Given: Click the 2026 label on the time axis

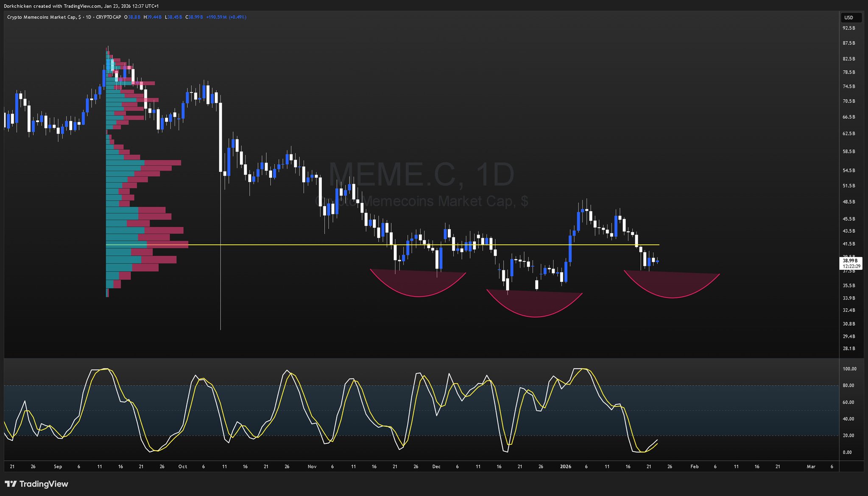Looking at the screenshot, I should tap(565, 467).
